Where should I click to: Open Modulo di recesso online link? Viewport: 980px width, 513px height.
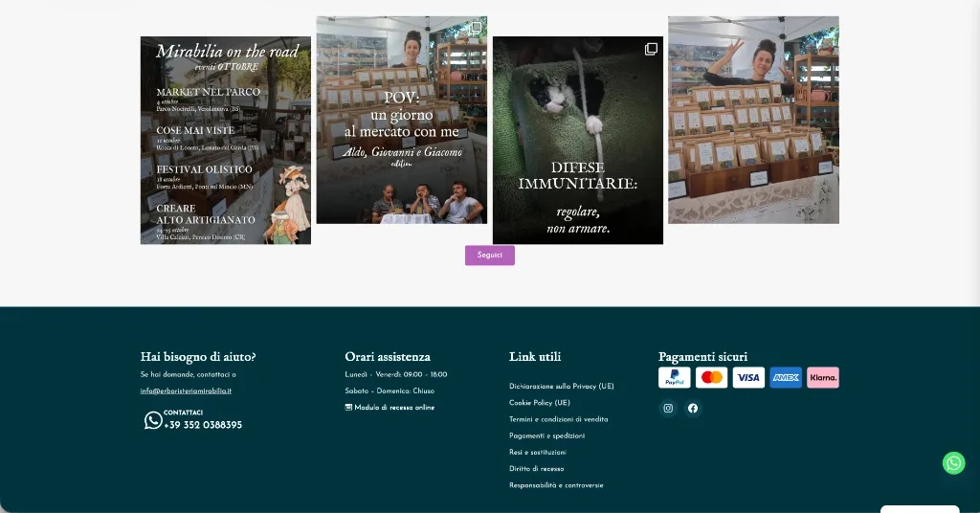(394, 408)
